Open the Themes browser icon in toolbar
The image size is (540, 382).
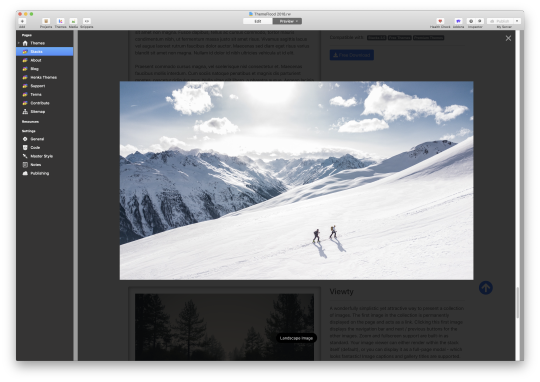pos(60,21)
